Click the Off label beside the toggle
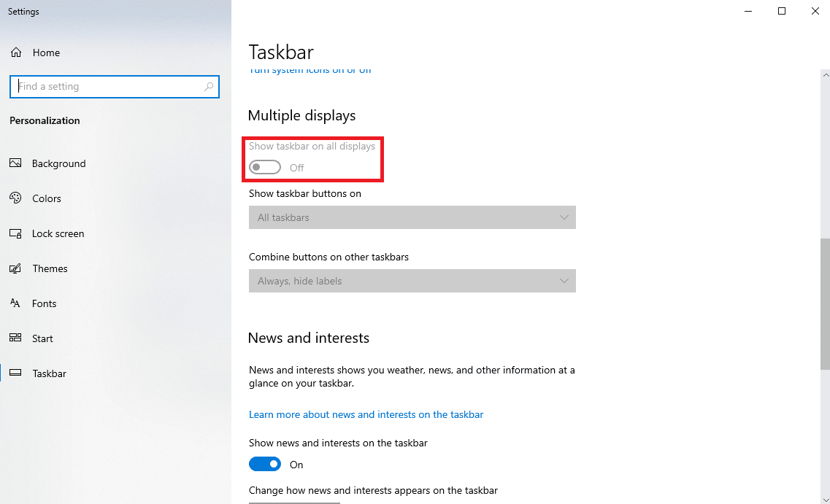The image size is (830, 504). [x=296, y=168]
